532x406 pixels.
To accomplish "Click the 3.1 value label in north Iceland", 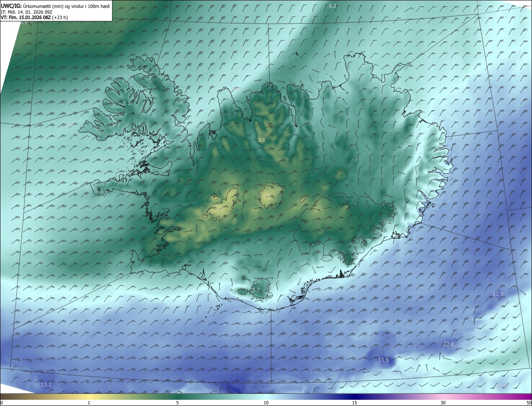I will pyautogui.click(x=261, y=140).
